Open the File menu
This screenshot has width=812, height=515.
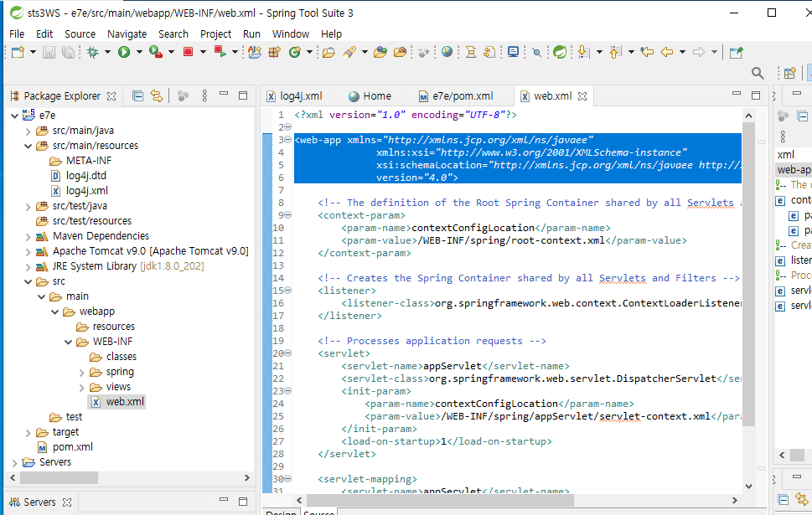click(x=17, y=33)
